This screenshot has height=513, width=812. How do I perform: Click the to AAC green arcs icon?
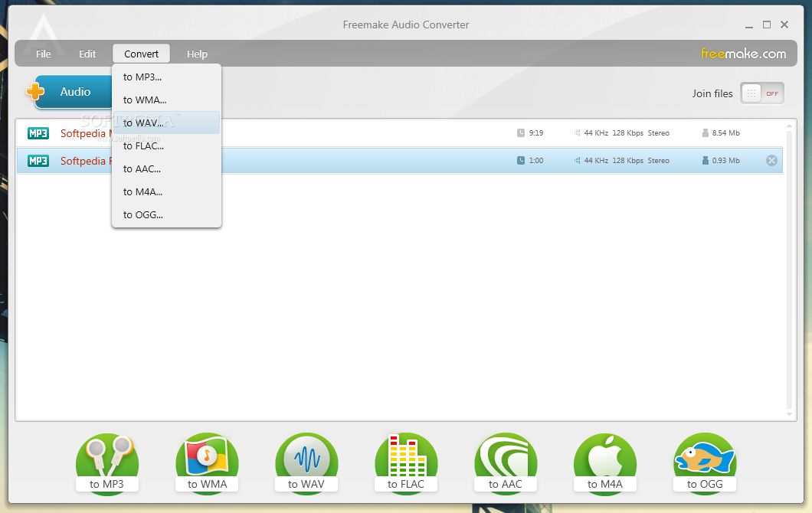506,462
